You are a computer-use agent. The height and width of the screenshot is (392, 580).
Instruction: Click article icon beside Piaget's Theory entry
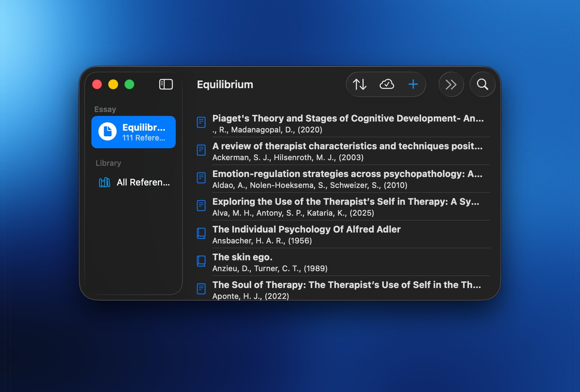[201, 122]
